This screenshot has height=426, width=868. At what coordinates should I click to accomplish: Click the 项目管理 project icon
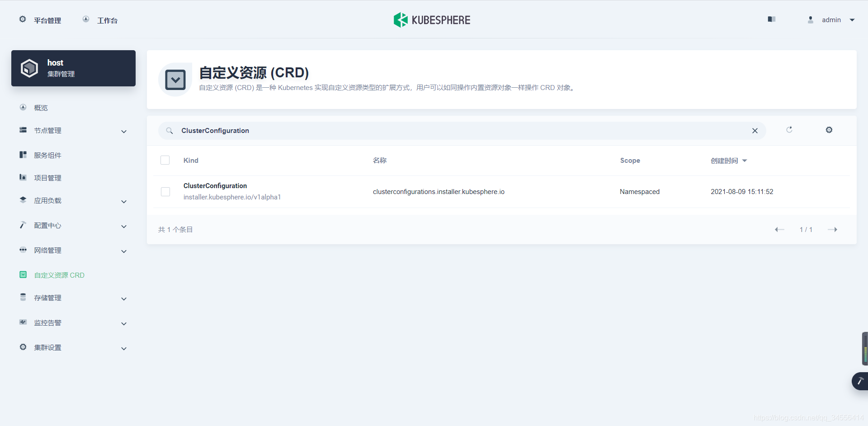23,178
